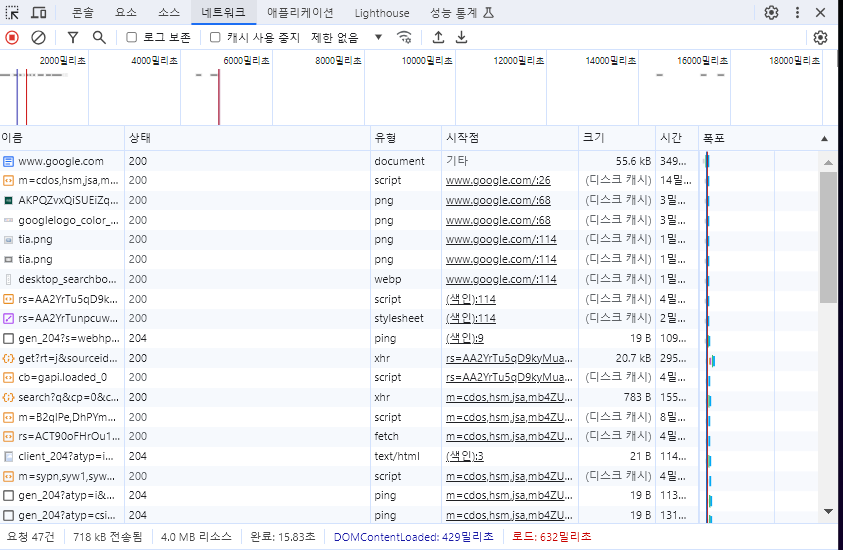
Task: Click 718 kB 전송됨 in status bar
Action: pos(108,537)
